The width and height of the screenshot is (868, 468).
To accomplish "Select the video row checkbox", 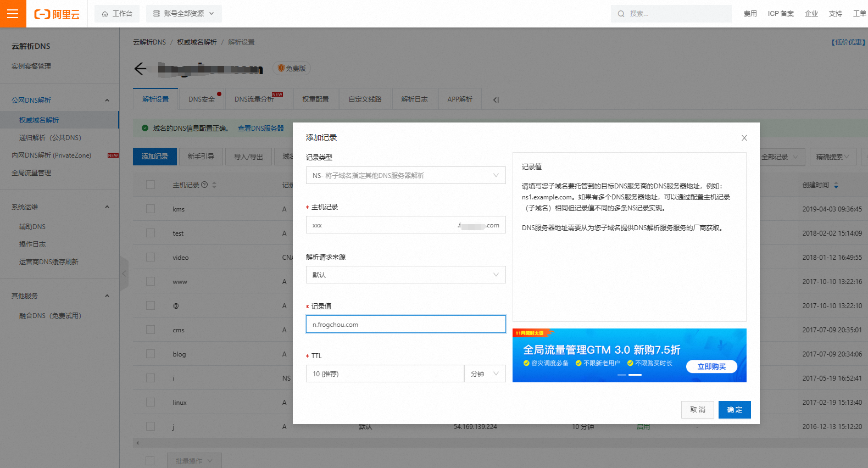I will (151, 258).
